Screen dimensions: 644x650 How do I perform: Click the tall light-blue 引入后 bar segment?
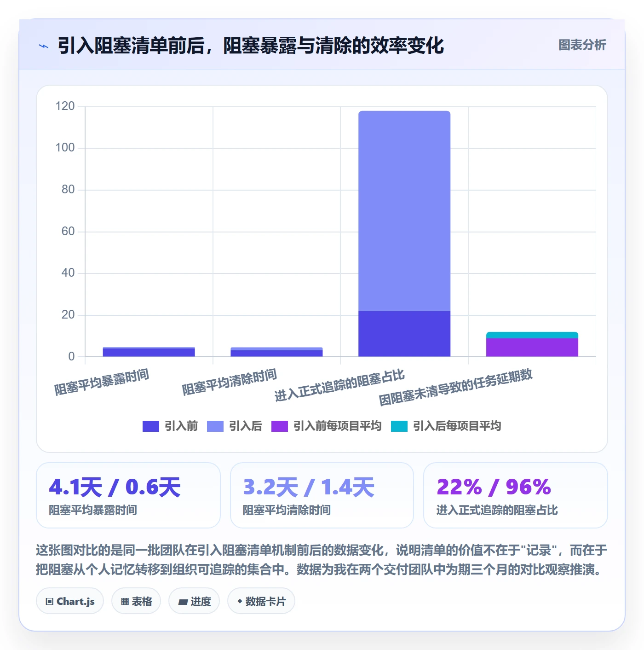coord(404,211)
